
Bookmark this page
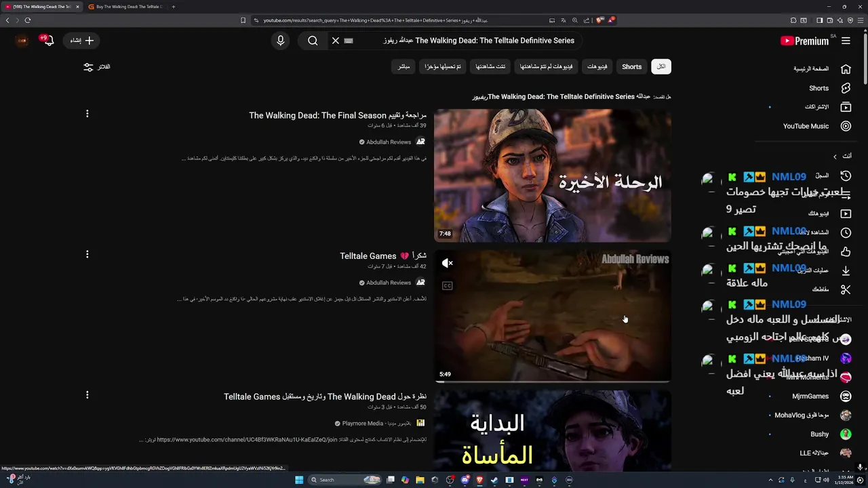pyautogui.click(x=243, y=20)
